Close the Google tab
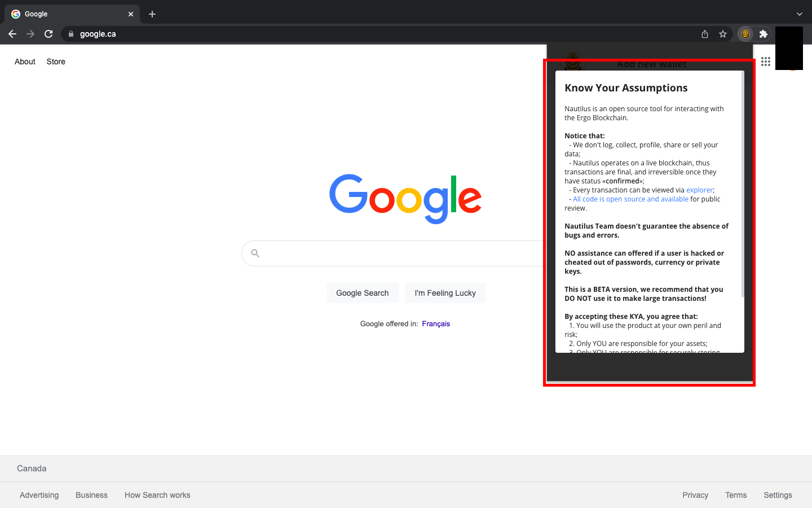The height and width of the screenshot is (508, 812). 131,14
